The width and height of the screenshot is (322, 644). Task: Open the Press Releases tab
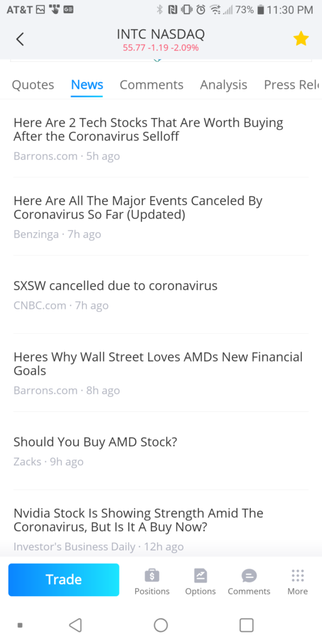(292, 85)
